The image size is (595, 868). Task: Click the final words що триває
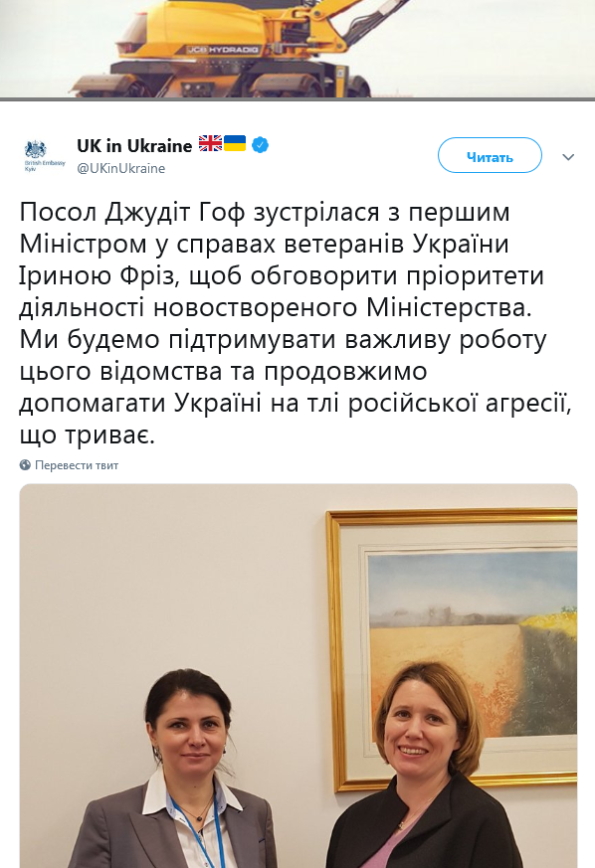[87, 435]
